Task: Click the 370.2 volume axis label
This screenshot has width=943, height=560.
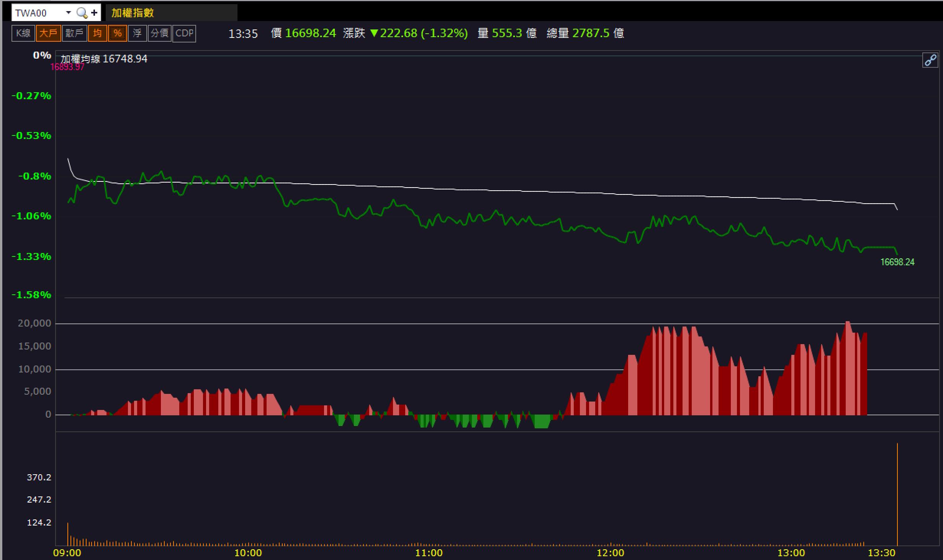Action: click(x=39, y=477)
